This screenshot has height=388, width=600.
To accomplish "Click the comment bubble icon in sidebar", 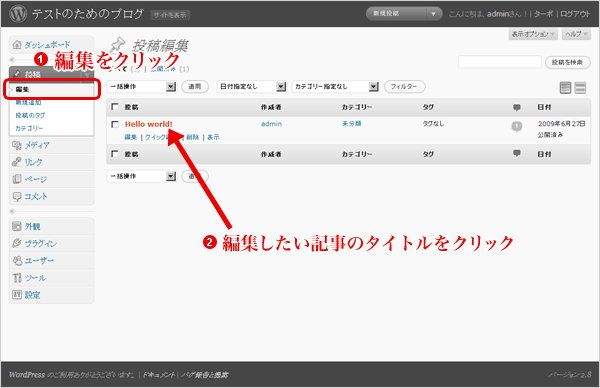I will 16,197.
